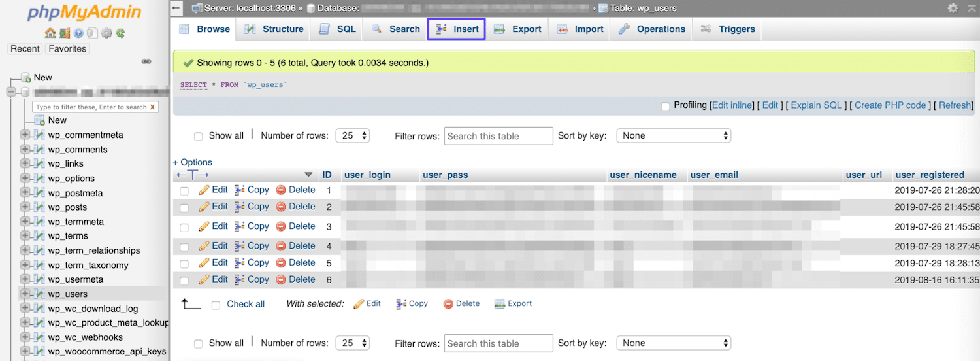Expand the wp_posts table tree node
The image size is (980, 361).
click(25, 207)
